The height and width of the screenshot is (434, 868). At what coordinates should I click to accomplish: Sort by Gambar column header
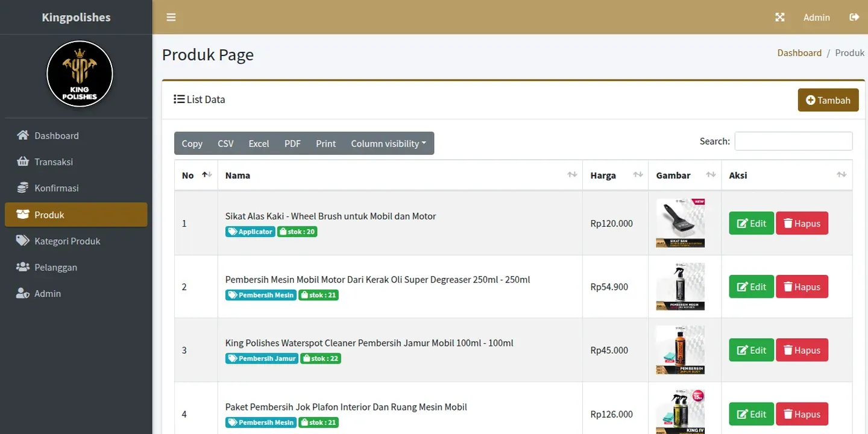click(685, 175)
